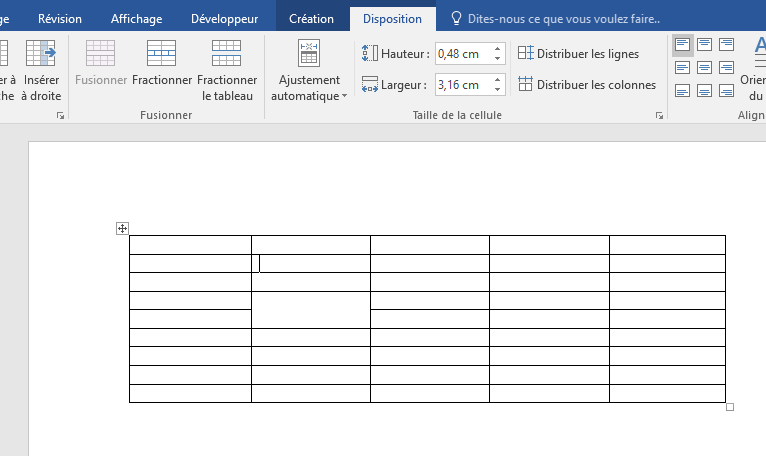This screenshot has height=456, width=766.
Task: Expand Taille de la cellule dialog launcher
Action: coord(659,116)
